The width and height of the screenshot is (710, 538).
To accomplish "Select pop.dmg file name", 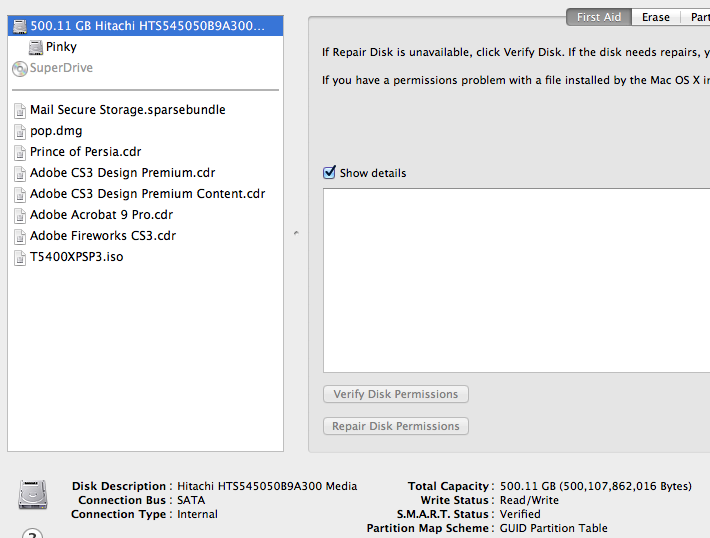I will [56, 131].
